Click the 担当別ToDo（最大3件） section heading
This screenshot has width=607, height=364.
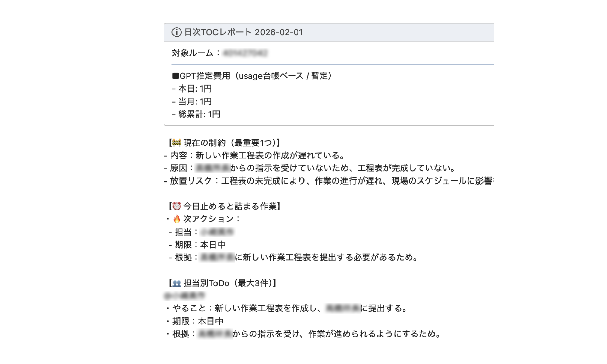pyautogui.click(x=223, y=283)
